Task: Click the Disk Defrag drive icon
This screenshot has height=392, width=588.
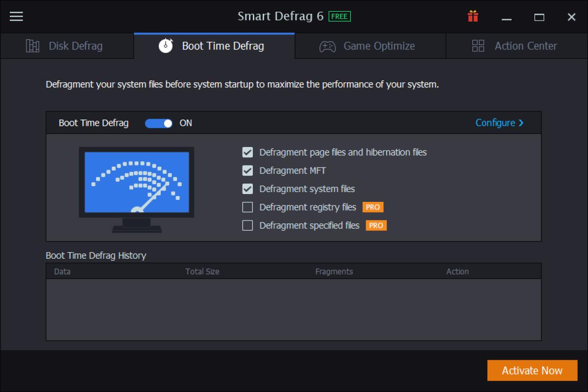Action: click(x=32, y=46)
